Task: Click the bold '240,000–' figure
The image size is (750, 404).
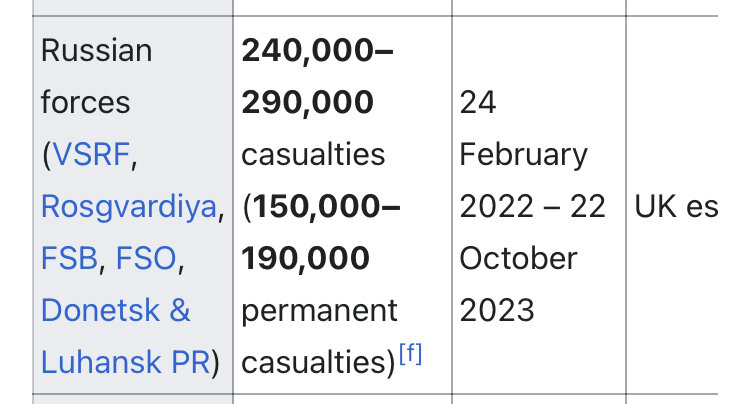Action: 317,51
